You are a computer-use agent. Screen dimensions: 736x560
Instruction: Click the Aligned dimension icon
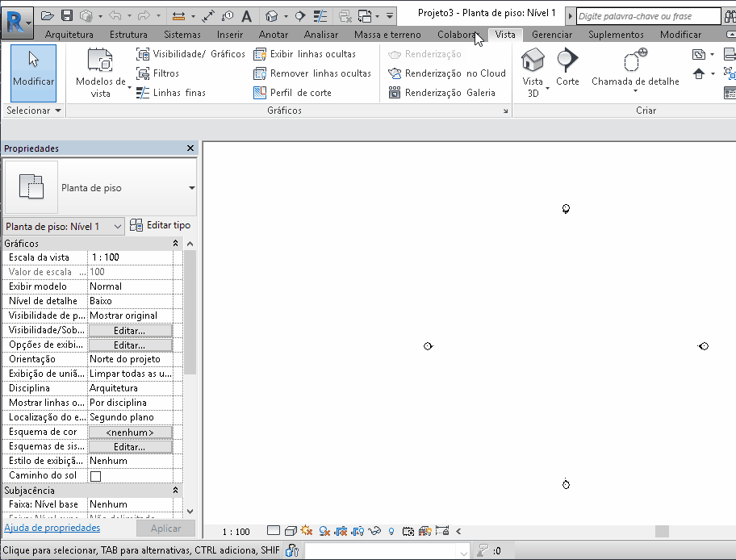pos(208,16)
